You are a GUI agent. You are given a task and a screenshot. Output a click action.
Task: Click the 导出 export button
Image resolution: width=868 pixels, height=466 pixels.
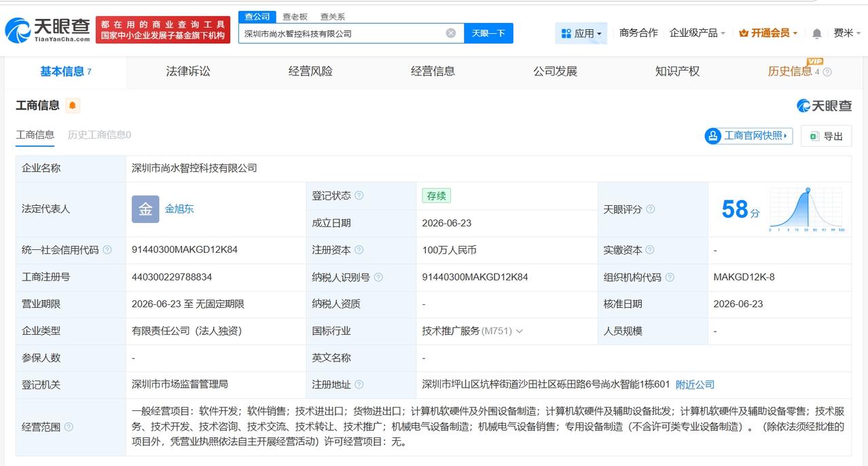[826, 136]
